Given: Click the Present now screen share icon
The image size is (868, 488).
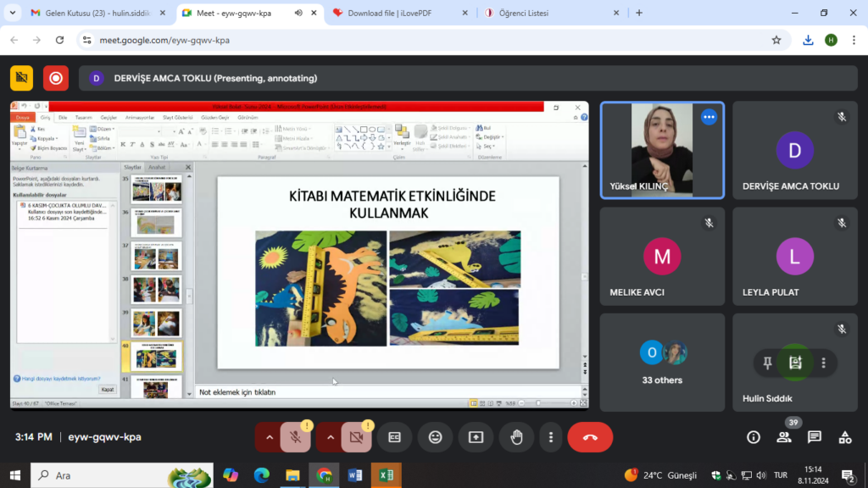Looking at the screenshot, I should (x=476, y=437).
